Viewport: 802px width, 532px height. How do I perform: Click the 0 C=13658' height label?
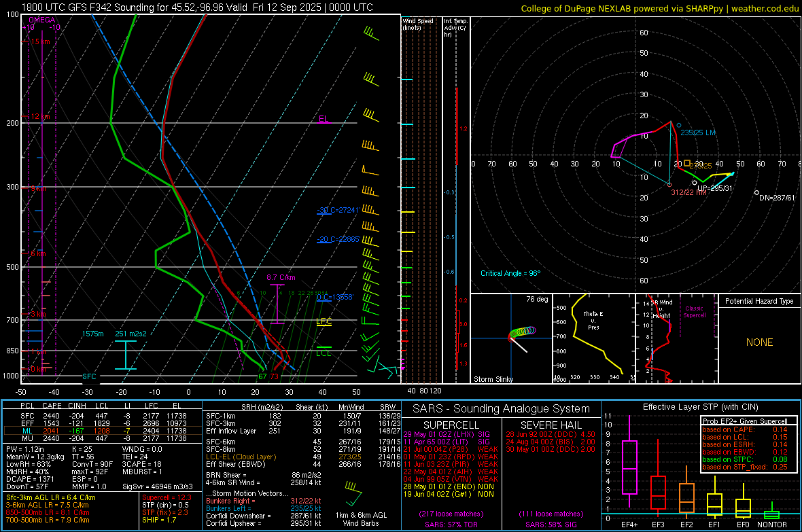(x=335, y=297)
